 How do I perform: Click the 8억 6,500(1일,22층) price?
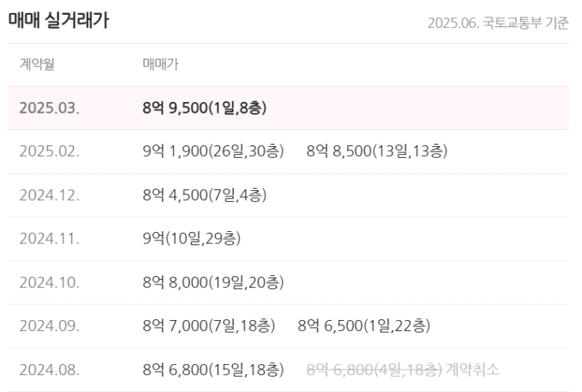tap(364, 326)
